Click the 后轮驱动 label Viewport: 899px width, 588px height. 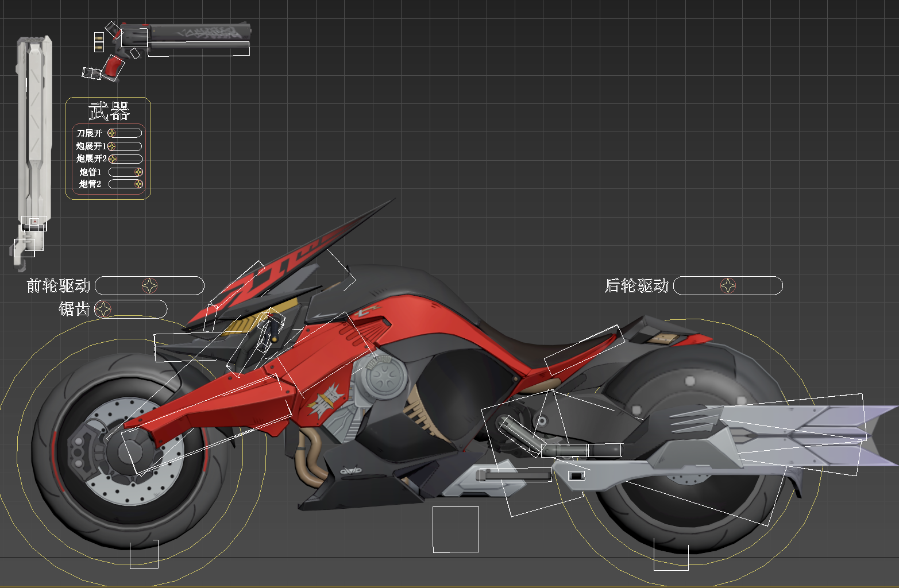coord(637,285)
